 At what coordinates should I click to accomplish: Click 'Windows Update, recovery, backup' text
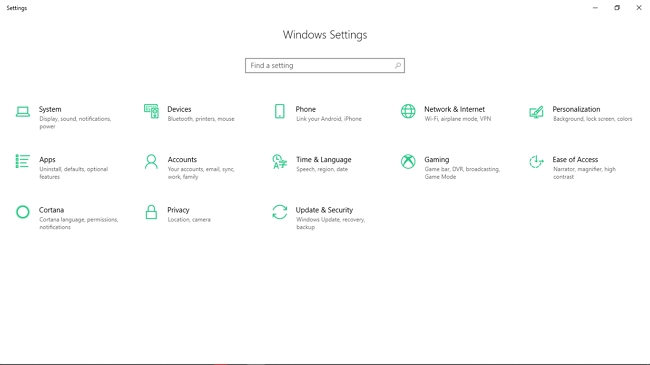(330, 223)
